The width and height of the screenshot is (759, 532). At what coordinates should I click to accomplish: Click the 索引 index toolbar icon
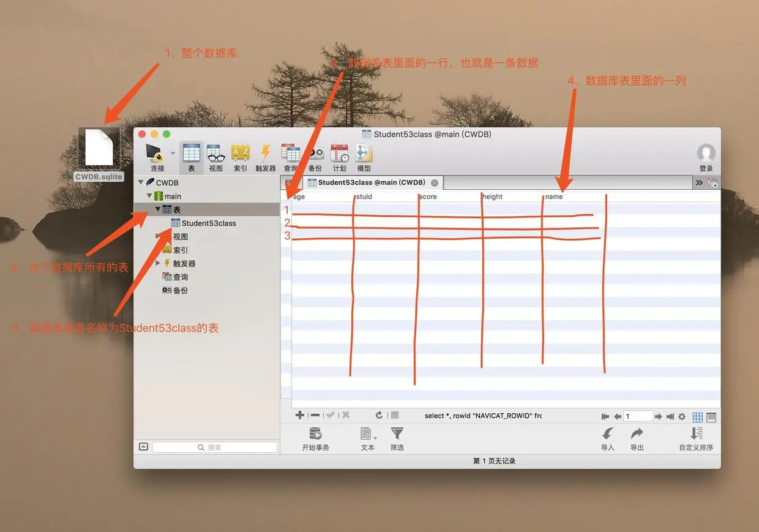[x=240, y=153]
